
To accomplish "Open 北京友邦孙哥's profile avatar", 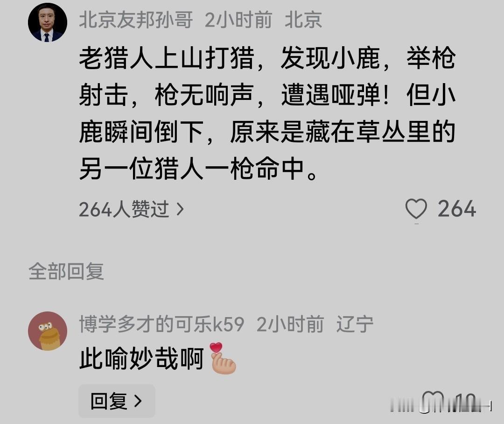I will pyautogui.click(x=48, y=22).
